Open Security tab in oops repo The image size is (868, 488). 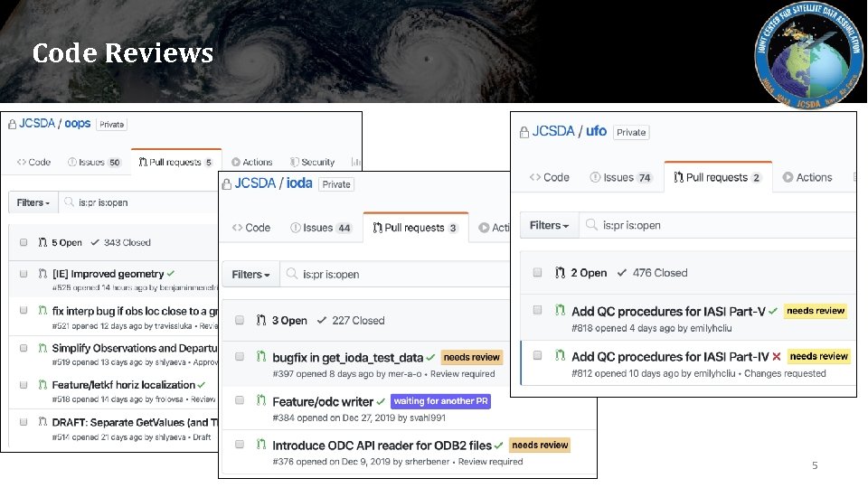click(312, 162)
